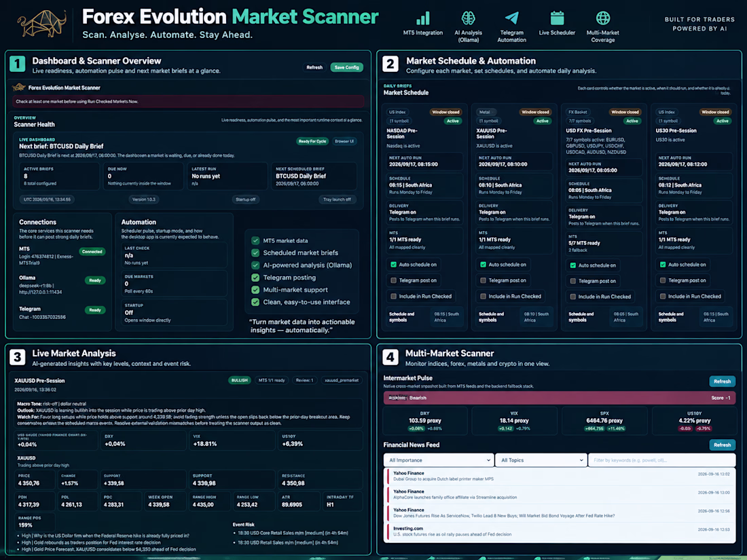Screen dimensions: 747x560
Task: Click the Startup off pill
Action: coord(245,200)
